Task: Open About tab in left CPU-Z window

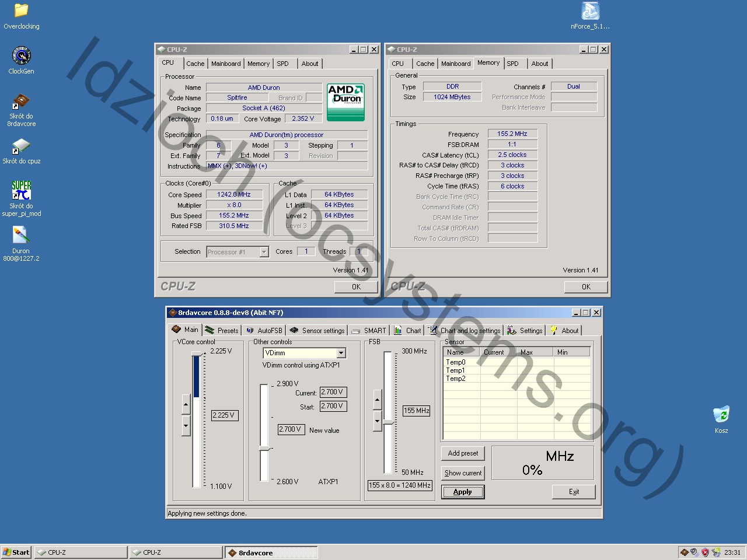Action: pyautogui.click(x=310, y=64)
